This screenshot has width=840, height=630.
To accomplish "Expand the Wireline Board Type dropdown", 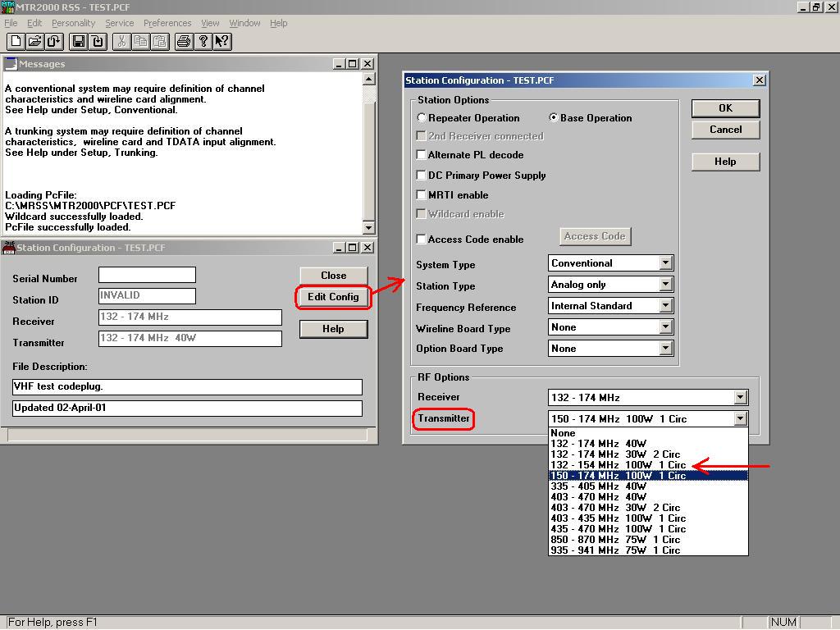I will [x=666, y=327].
